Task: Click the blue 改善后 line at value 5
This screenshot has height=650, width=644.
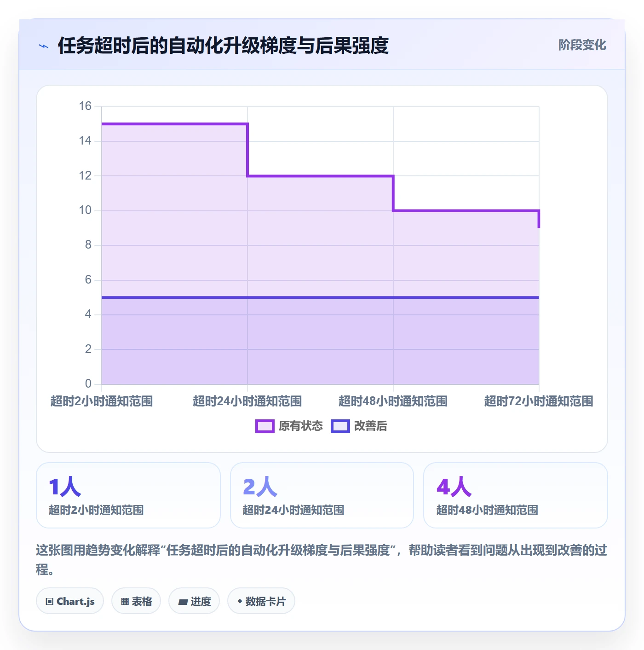Action: point(320,297)
